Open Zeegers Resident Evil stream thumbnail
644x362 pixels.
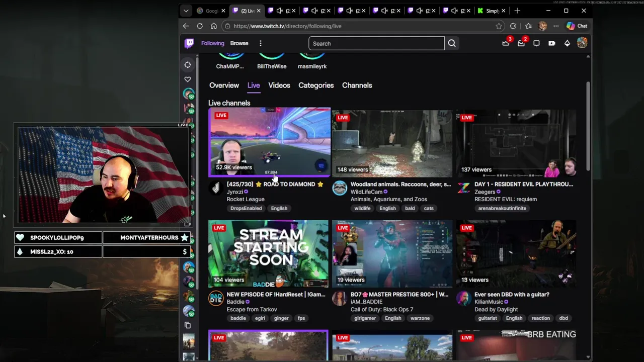pyautogui.click(x=516, y=143)
